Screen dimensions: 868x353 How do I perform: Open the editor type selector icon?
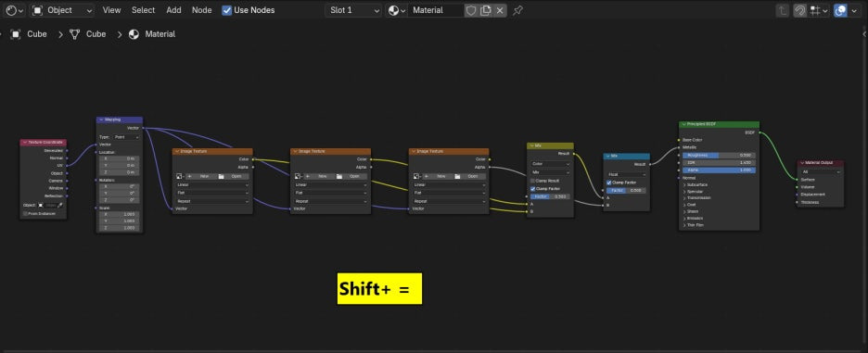[x=14, y=10]
